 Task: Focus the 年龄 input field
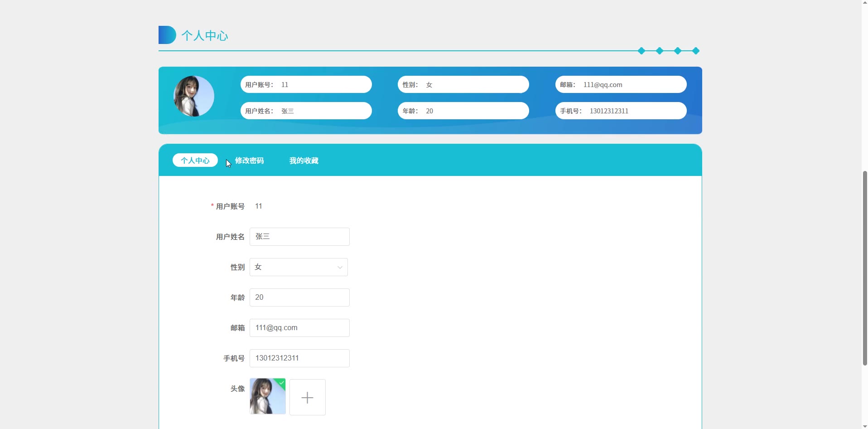click(x=299, y=297)
